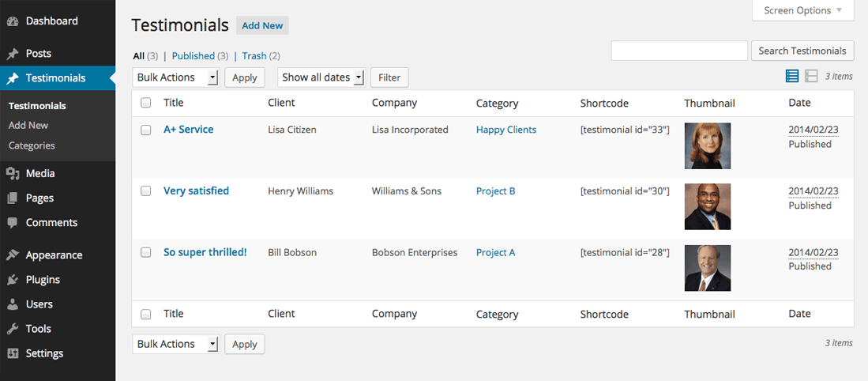Click the Users person icon
Viewport: 868px width, 381px height.
point(13,304)
